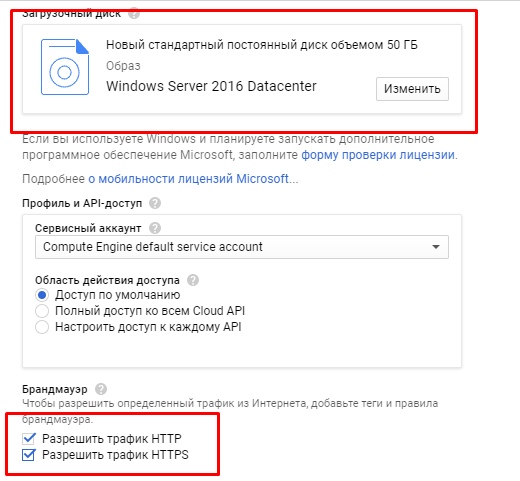The height and width of the screenshot is (481, 520).
Task: Uncheck Разрешить трафик HTTP checkbox
Action: click(29, 439)
